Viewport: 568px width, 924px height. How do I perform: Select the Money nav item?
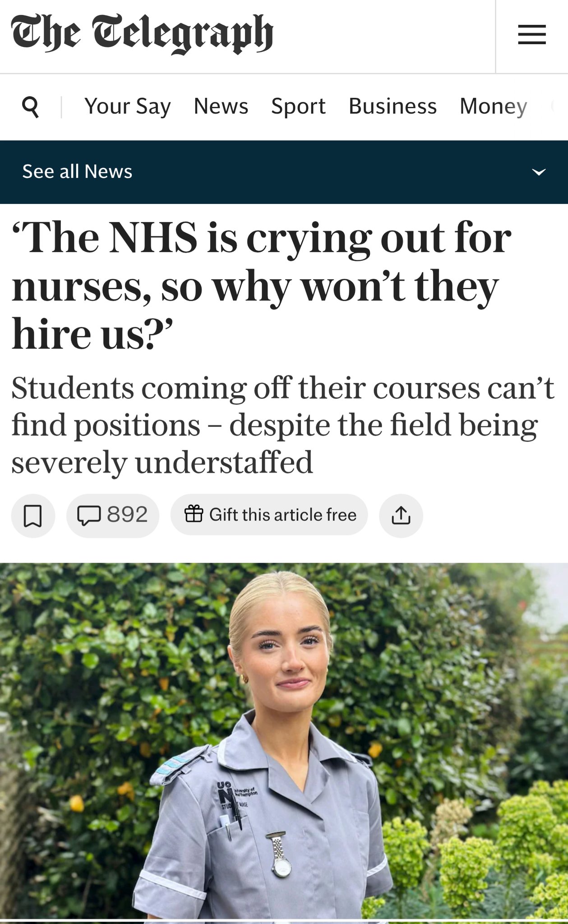pyautogui.click(x=493, y=106)
